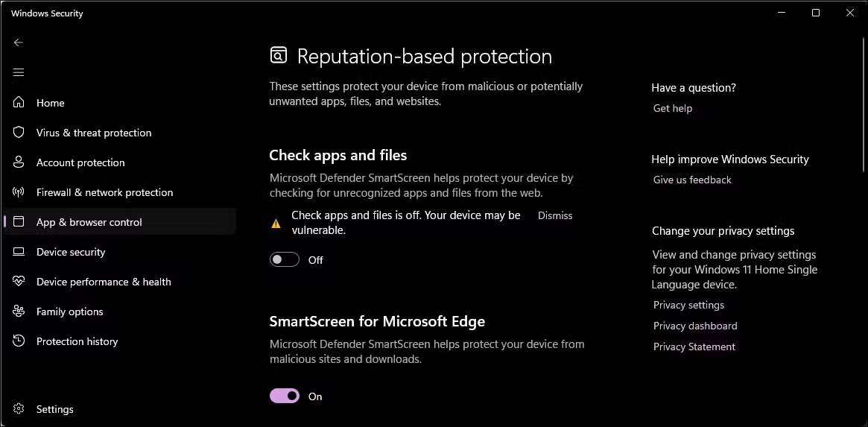
Task: Select App & browser control menu item
Action: coord(89,222)
